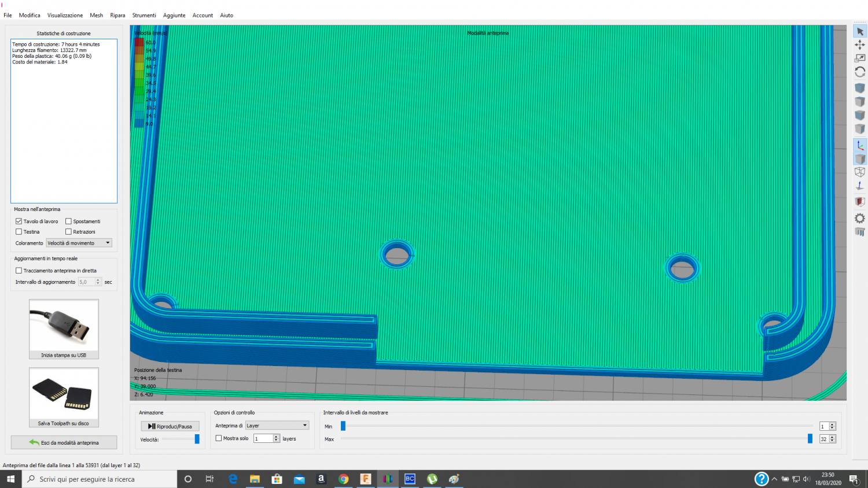Image resolution: width=868 pixels, height=488 pixels.
Task: Select the arrow pointer tool in right toolbar
Action: coord(860,31)
